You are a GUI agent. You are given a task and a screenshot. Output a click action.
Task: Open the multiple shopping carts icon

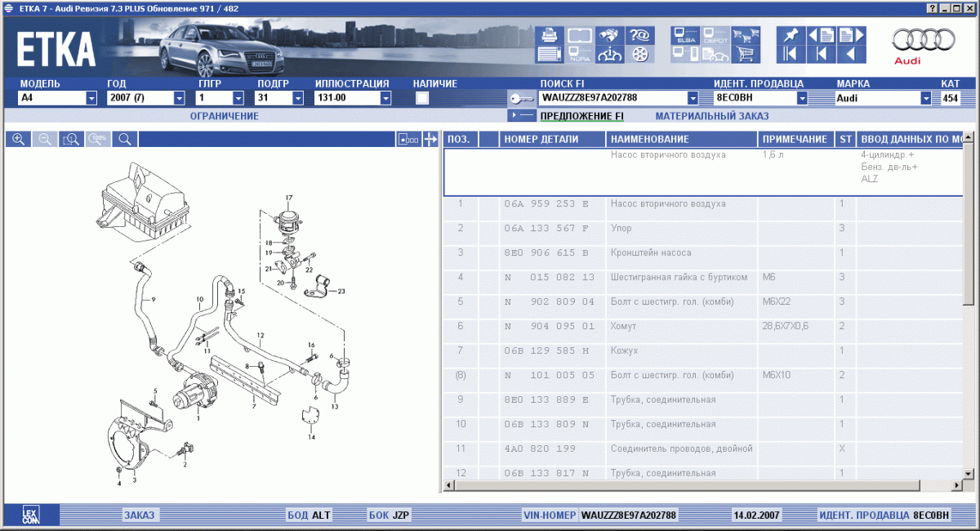pyautogui.click(x=744, y=35)
